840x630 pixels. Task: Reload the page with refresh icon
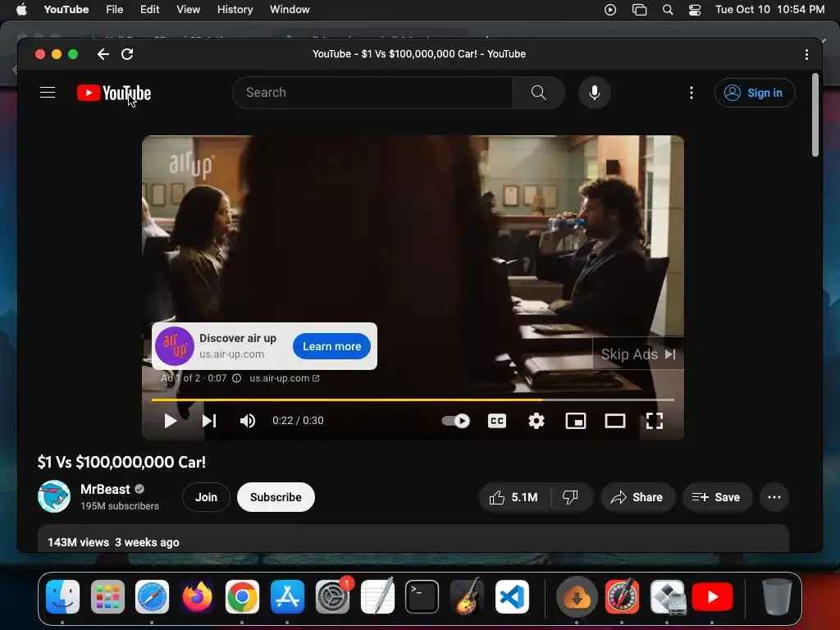(x=127, y=54)
